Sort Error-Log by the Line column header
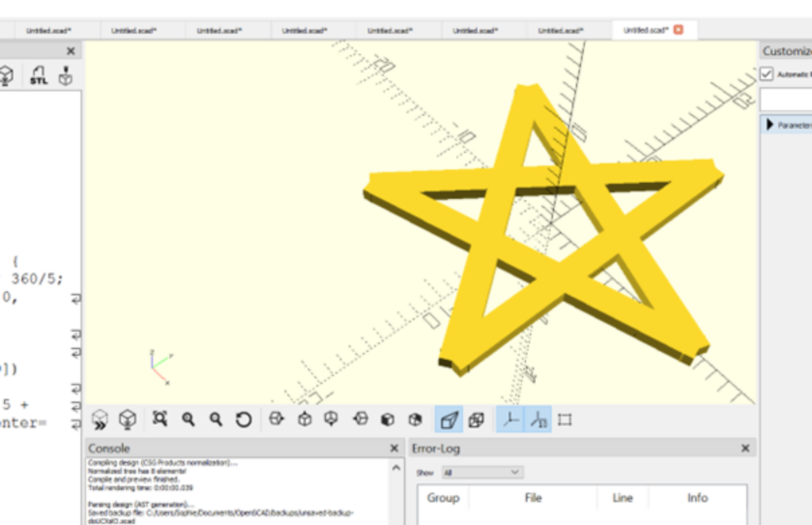 click(622, 498)
